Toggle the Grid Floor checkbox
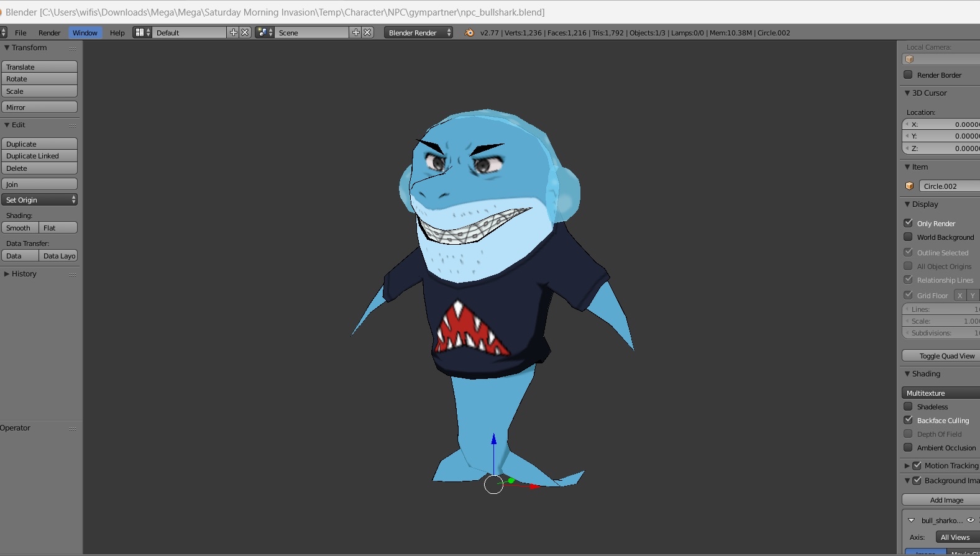980x556 pixels. point(908,295)
